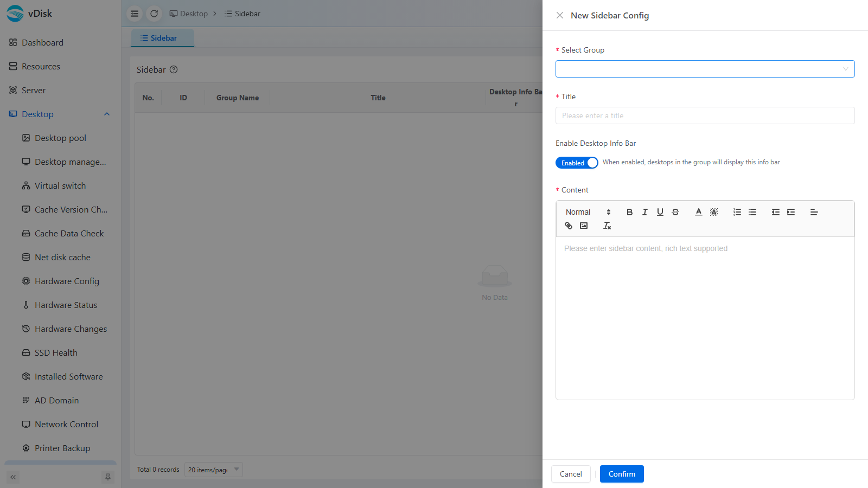This screenshot has height=488, width=868.
Task: Clear text formatting in editor
Action: [607, 226]
